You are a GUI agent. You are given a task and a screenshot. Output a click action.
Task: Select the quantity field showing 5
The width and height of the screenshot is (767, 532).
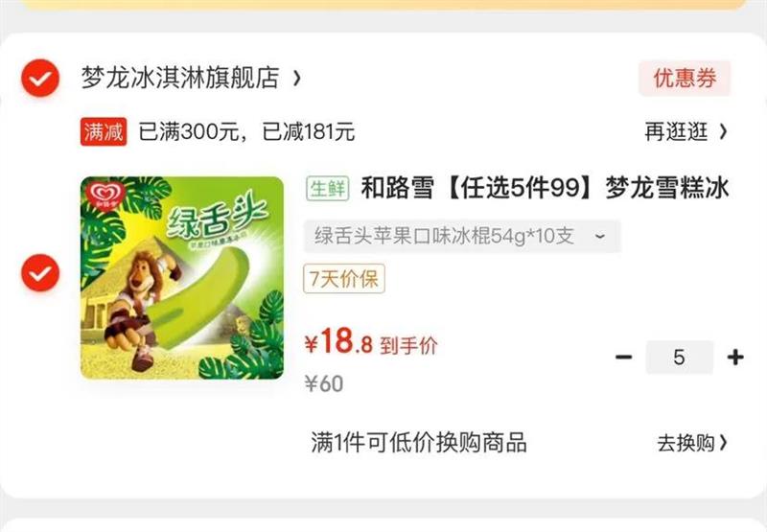click(x=679, y=358)
